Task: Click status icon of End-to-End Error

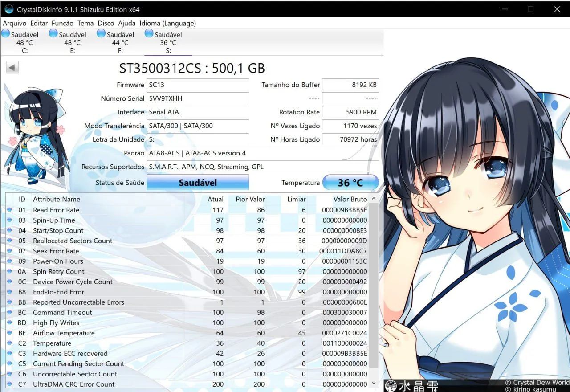Action: click(10, 292)
